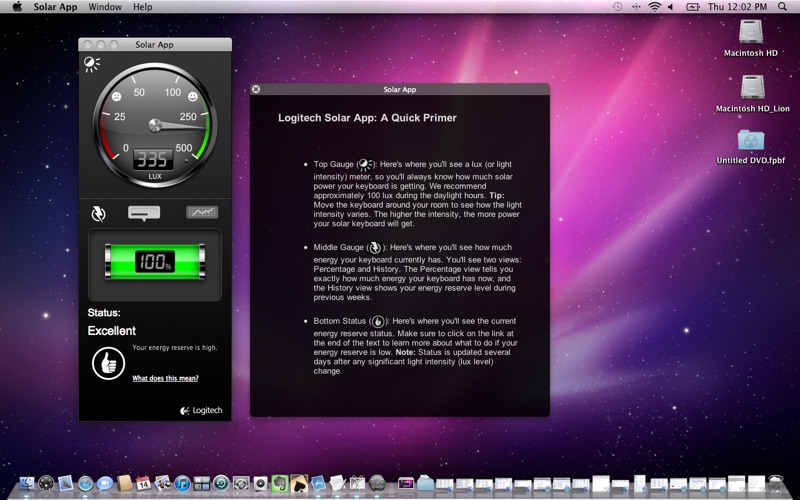Select the Untitled DVD.fpbf desktop file
The image size is (800, 500).
751,147
